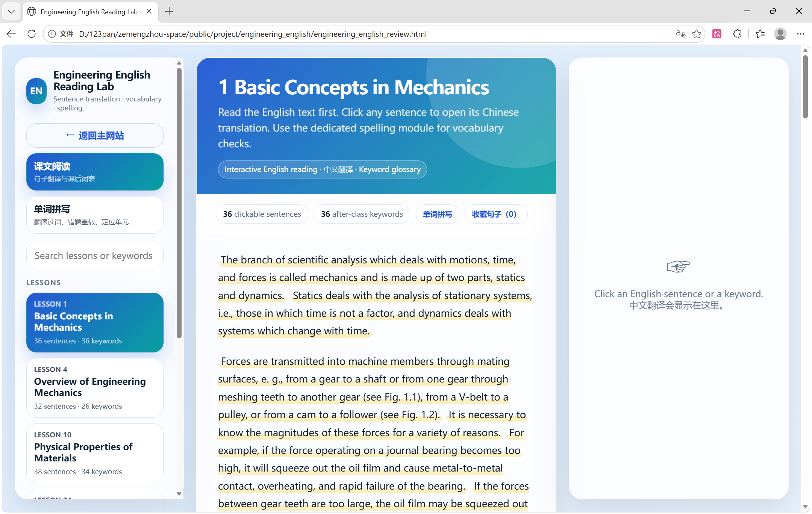This screenshot has width=812, height=514.
Task: Open 收藏句子 (0) saved sentences
Action: pos(496,214)
